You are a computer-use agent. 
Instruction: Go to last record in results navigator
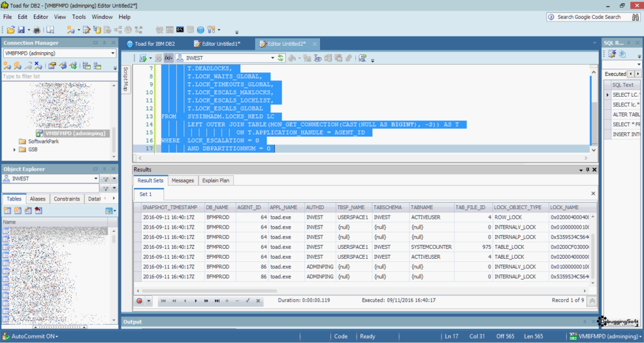click(x=217, y=301)
